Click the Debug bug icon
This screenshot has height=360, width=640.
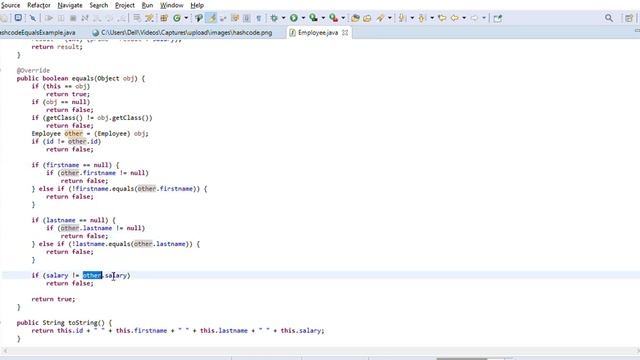[274, 18]
